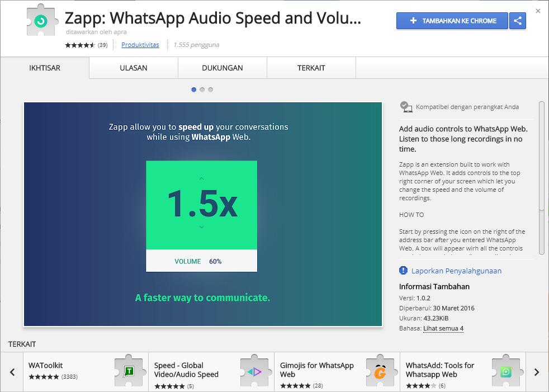Switch to the ULASAN tab
The height and width of the screenshot is (392, 549).
(134, 68)
